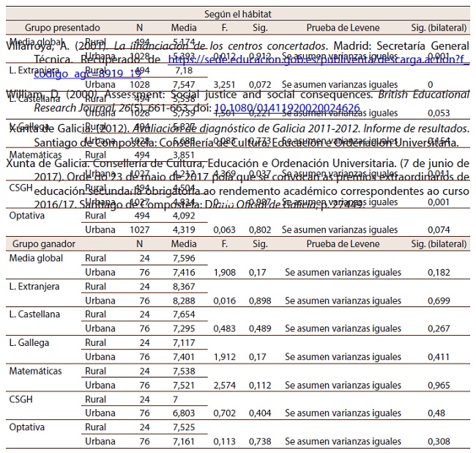Screen dimensions: 476x453
Task: Click 'Optativa' label under Grupo presentado
Action: [26, 216]
